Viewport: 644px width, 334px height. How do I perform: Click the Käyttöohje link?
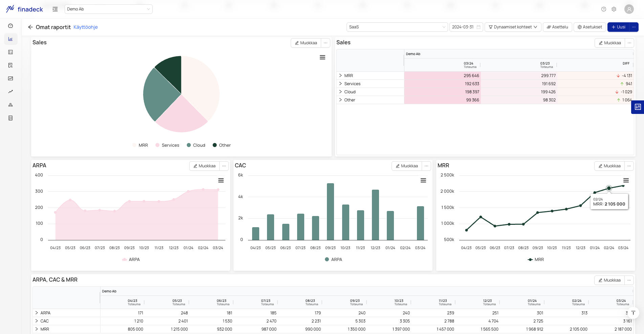85,27
